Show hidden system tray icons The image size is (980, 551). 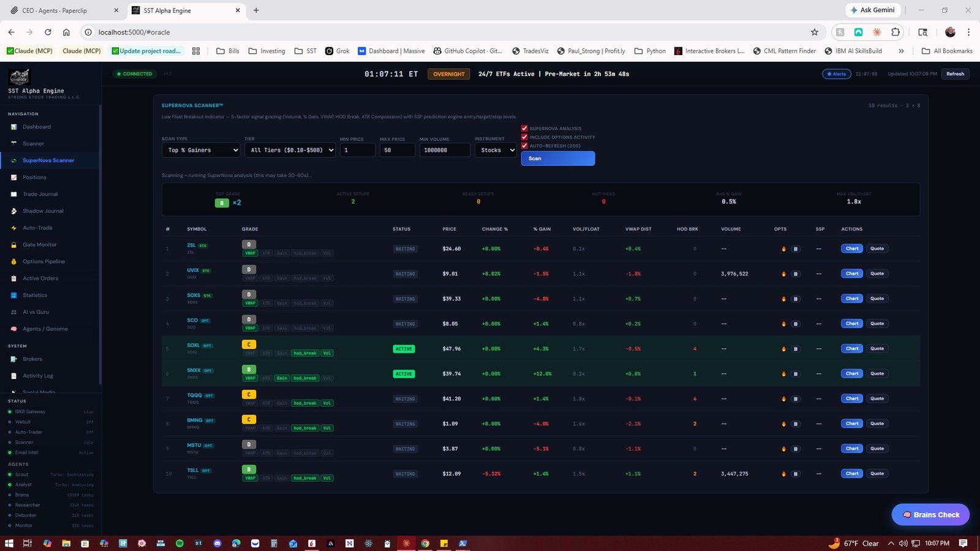click(x=891, y=543)
